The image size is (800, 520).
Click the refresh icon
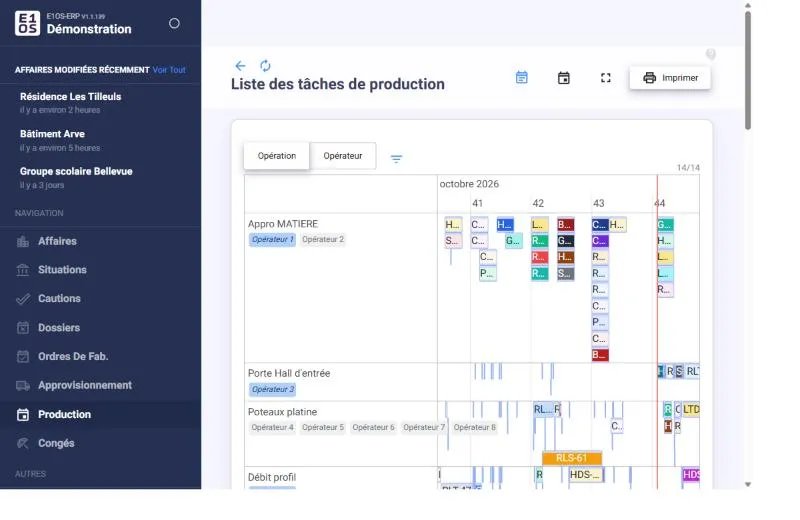point(265,65)
